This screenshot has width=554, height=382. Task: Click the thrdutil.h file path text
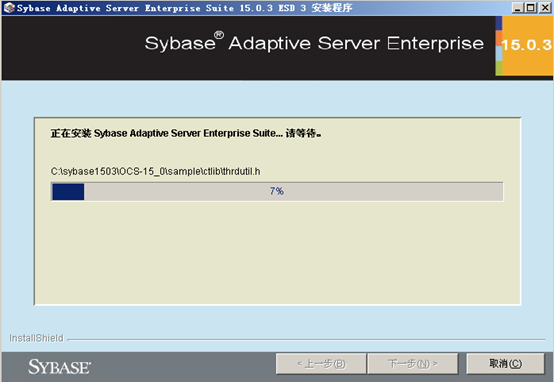tap(155, 172)
